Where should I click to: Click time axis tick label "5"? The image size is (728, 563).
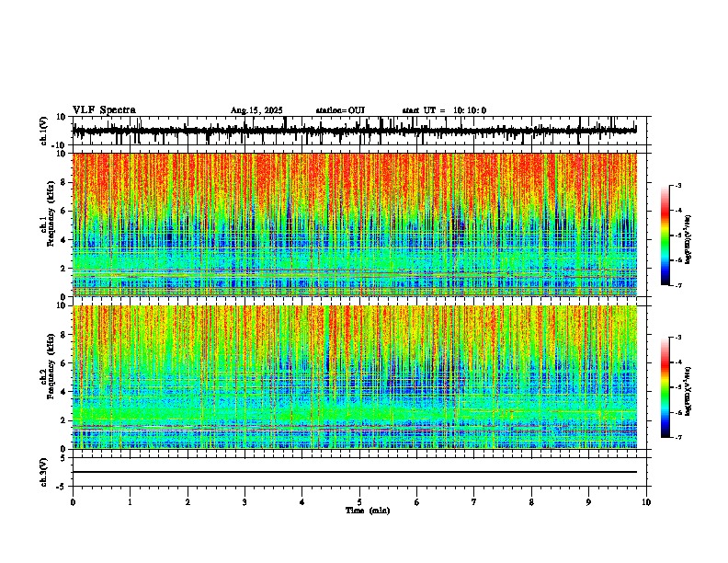tap(359, 502)
